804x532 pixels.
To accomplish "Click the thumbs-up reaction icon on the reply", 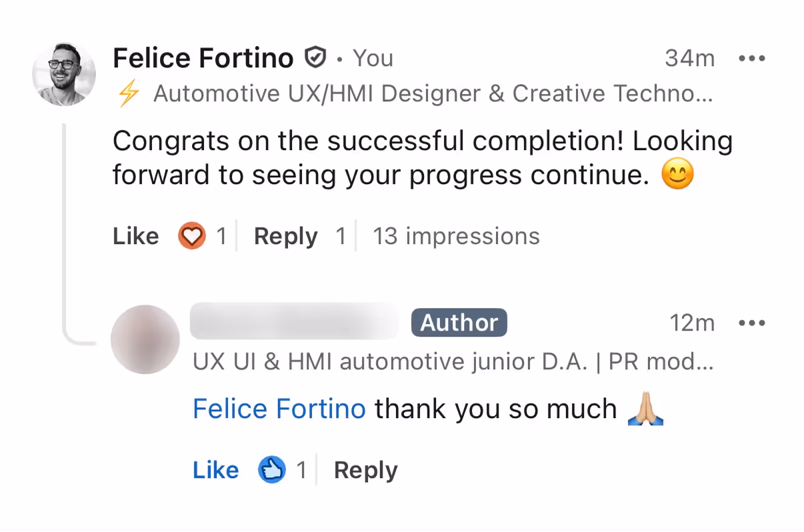I will coord(272,469).
